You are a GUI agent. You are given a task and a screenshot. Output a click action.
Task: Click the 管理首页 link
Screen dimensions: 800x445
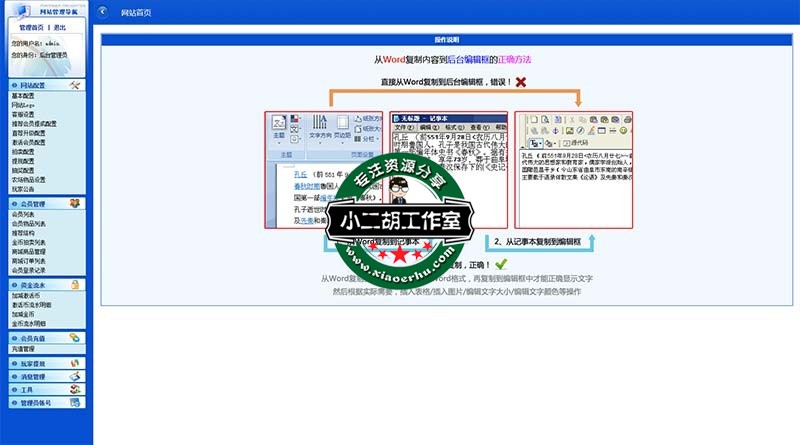(x=32, y=28)
